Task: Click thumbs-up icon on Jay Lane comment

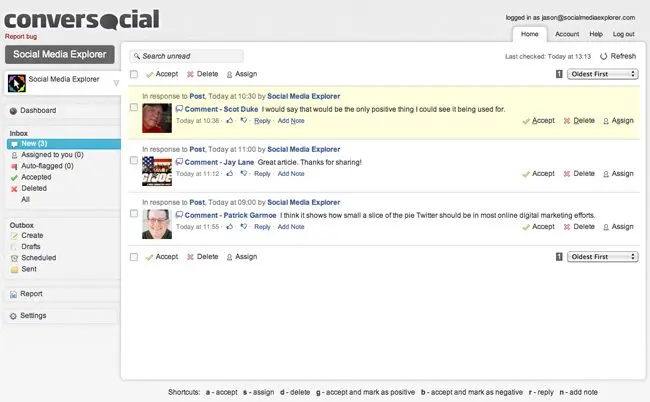Action: (x=230, y=174)
